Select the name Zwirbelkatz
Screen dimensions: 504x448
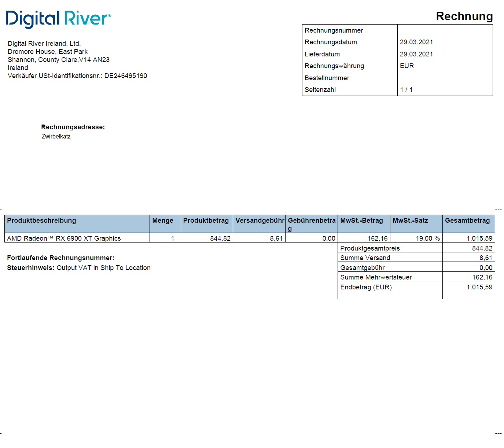[x=56, y=137]
